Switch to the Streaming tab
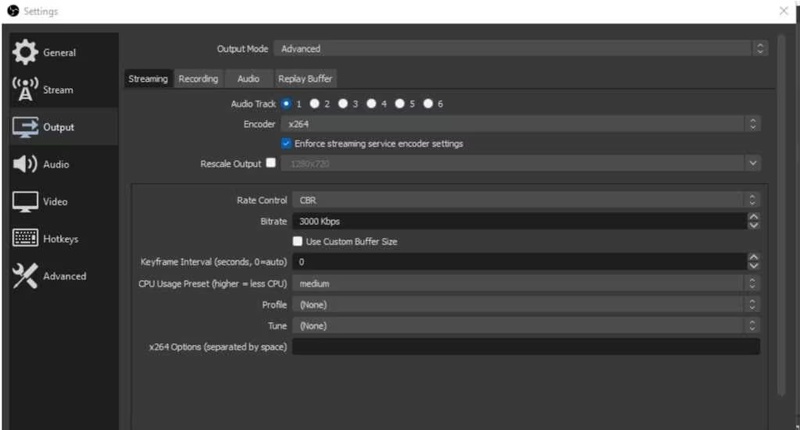This screenshot has width=800, height=430. point(148,79)
